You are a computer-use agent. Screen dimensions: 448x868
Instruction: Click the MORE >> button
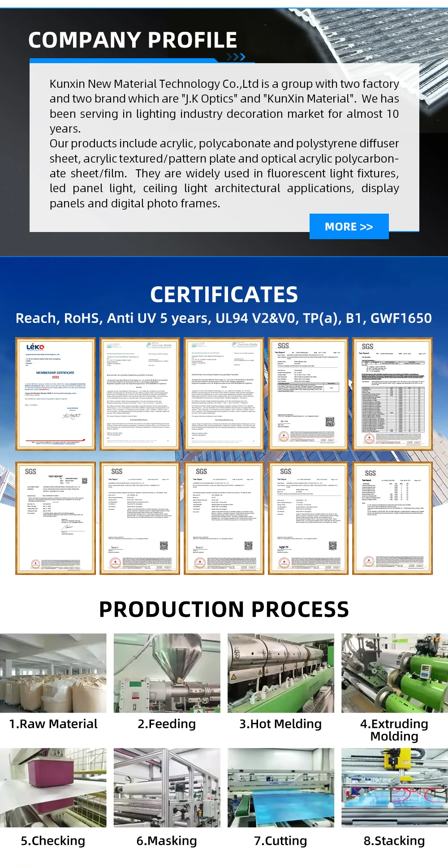(x=349, y=227)
